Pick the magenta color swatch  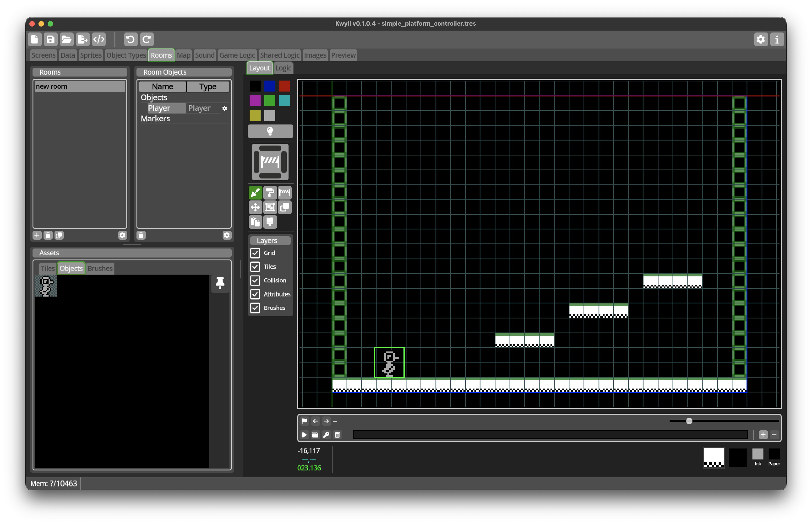(x=255, y=101)
